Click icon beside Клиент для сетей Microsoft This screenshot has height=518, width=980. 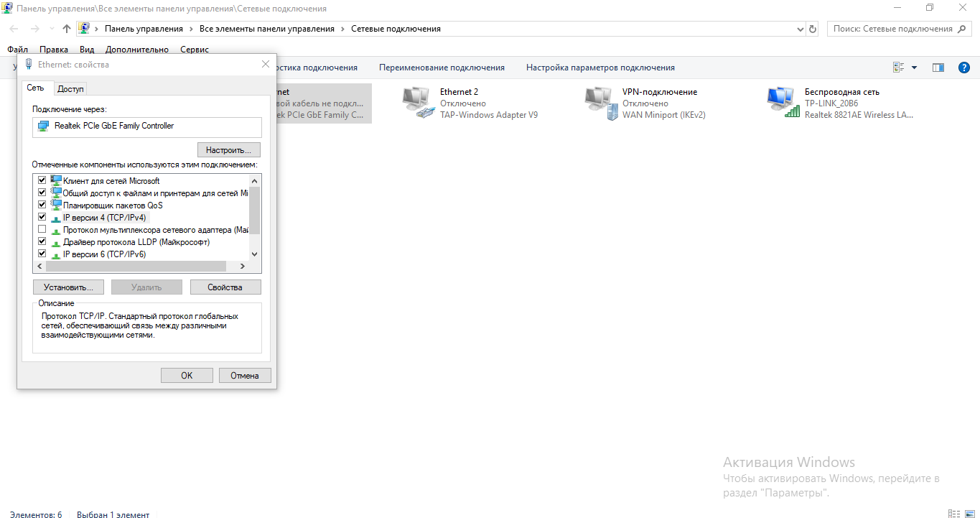pyautogui.click(x=56, y=180)
